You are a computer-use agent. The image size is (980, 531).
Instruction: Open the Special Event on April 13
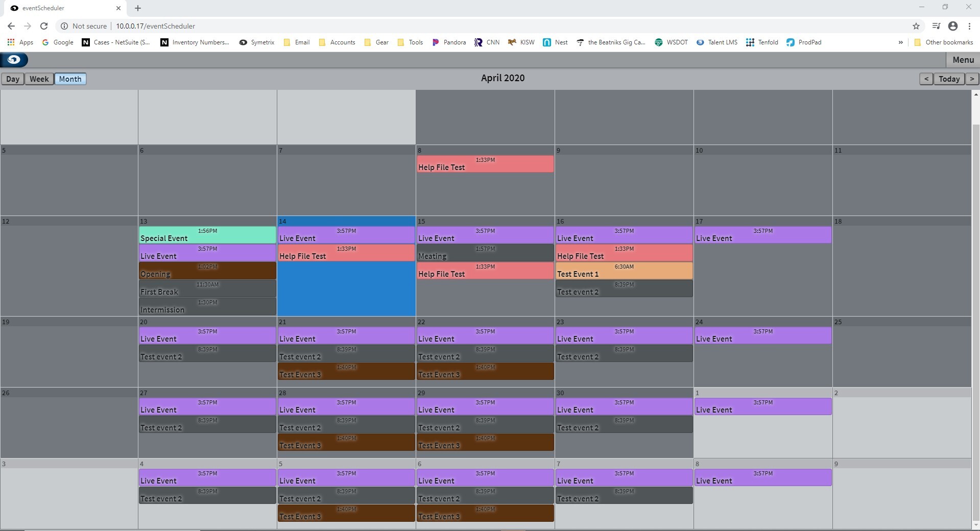click(207, 235)
